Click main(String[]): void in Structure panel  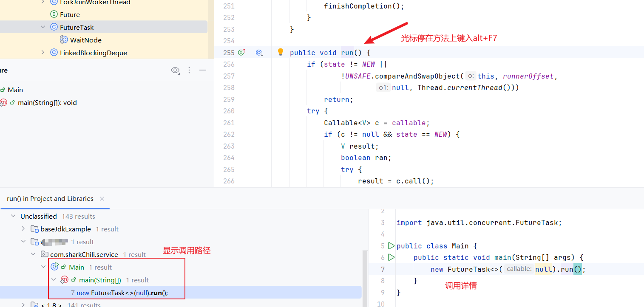pos(47,102)
